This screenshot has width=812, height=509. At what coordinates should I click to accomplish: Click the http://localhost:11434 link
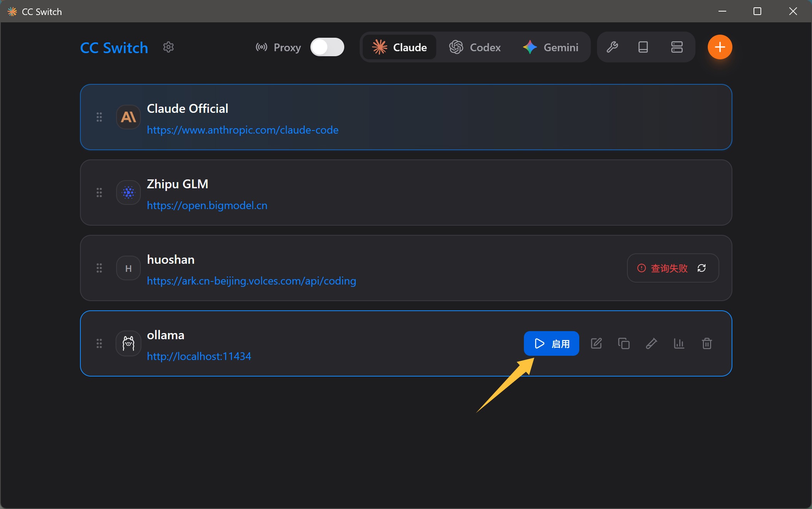click(199, 357)
